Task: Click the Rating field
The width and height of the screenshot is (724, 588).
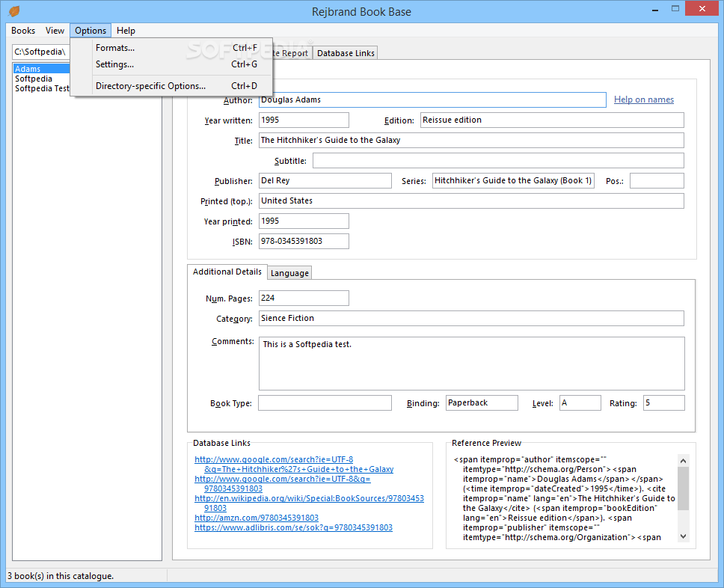Action: pos(663,402)
